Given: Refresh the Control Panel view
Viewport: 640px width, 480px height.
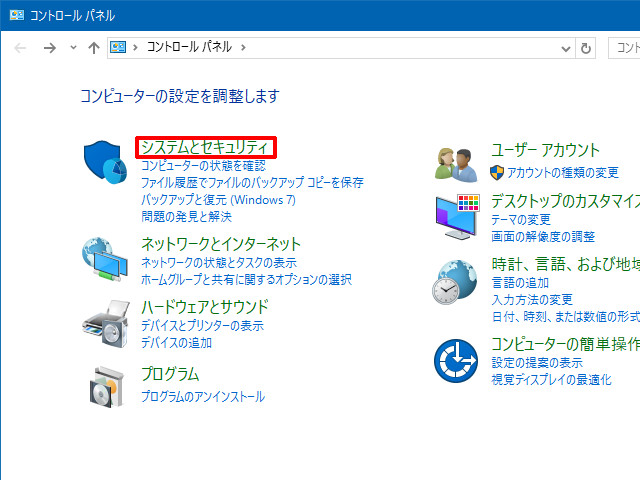Looking at the screenshot, I should [x=586, y=48].
